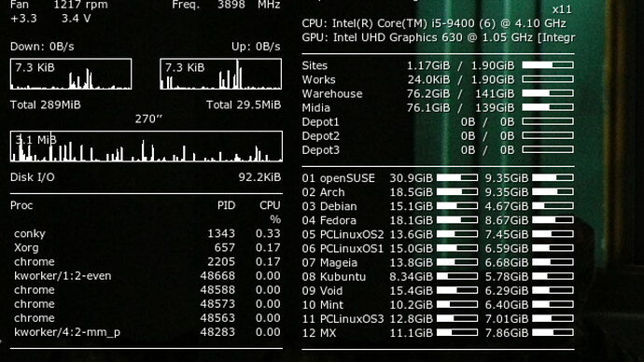Screen dimensions: 644x362
Task: Click the Works disk usage bar
Action: coord(548,79)
